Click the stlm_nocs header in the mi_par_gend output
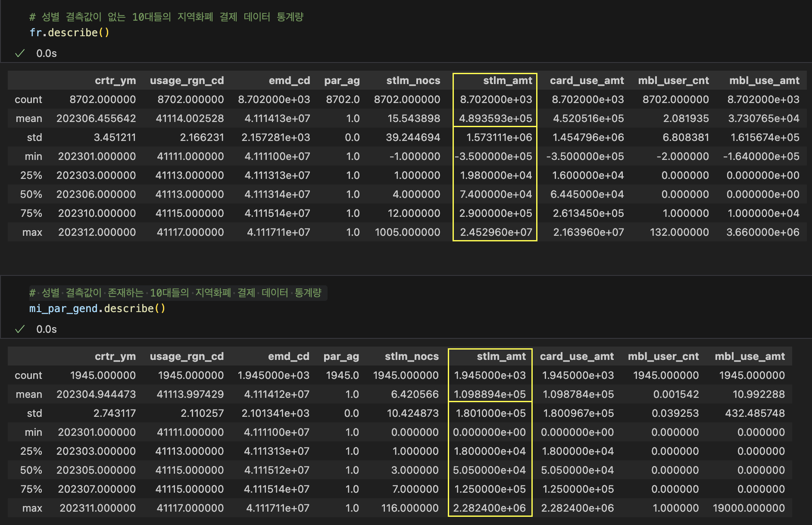The height and width of the screenshot is (525, 812). [x=412, y=356]
